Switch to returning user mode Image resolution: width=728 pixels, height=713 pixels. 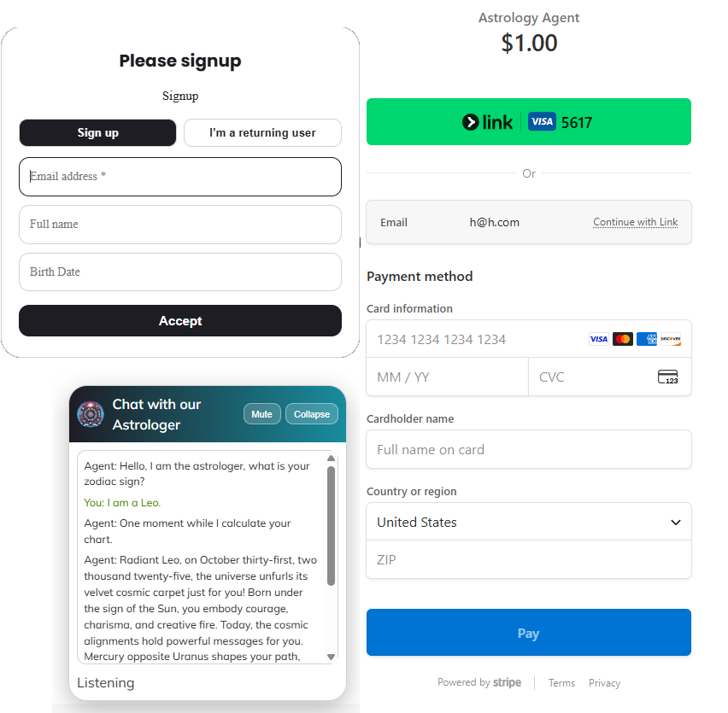tap(262, 133)
